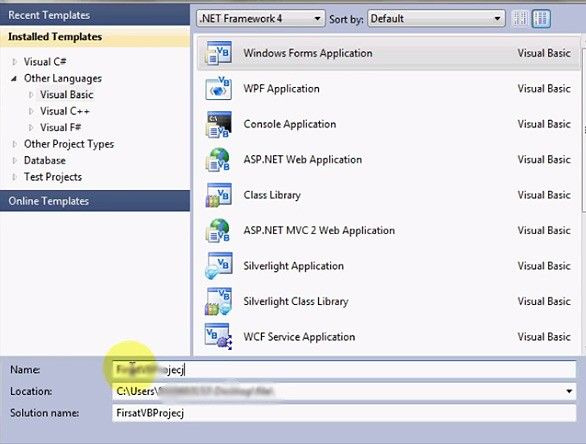This screenshot has width=586, height=444.
Task: Select Visual Basic in template tree
Action: (67, 95)
